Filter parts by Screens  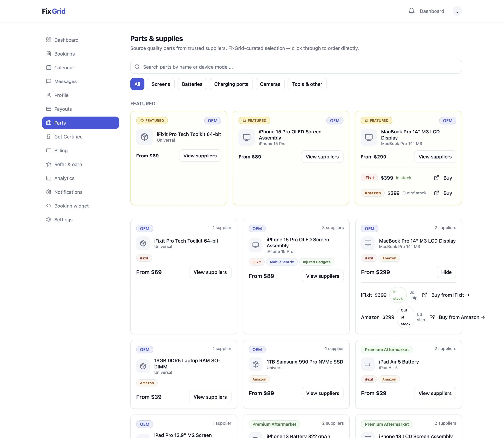click(x=161, y=84)
